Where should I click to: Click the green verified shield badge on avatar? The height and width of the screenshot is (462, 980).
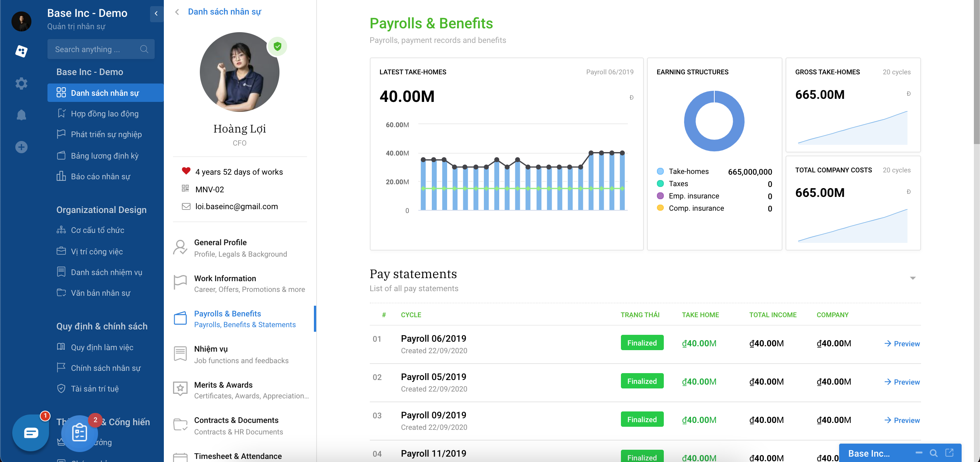278,46
